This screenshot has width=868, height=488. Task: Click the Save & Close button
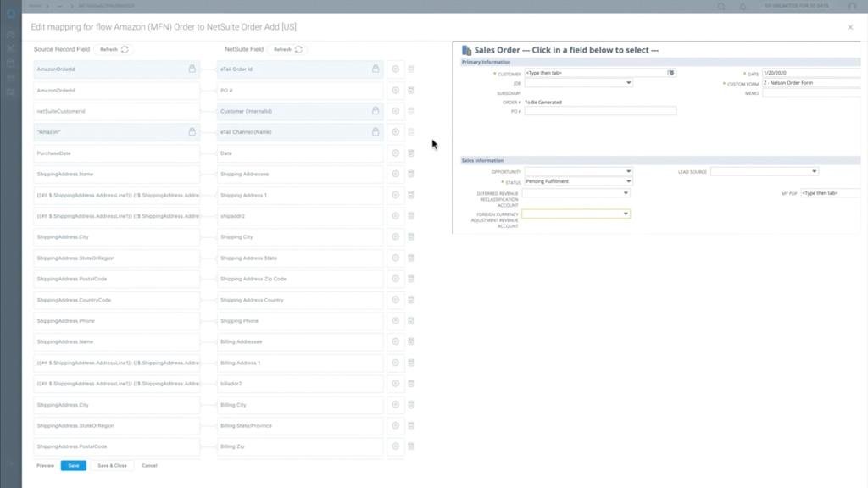113,466
